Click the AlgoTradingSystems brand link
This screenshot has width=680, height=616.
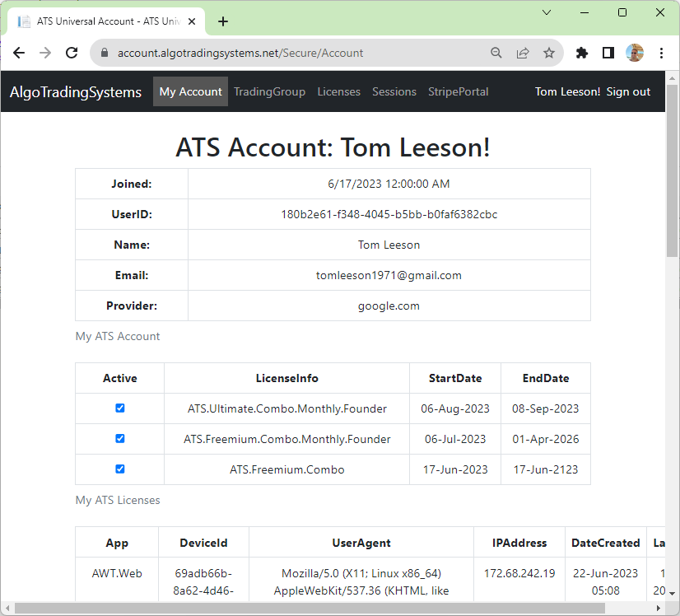[x=76, y=92]
